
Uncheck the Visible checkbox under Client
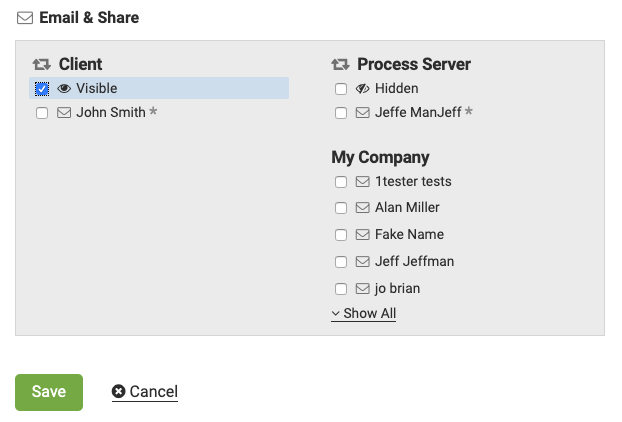pyautogui.click(x=42, y=89)
